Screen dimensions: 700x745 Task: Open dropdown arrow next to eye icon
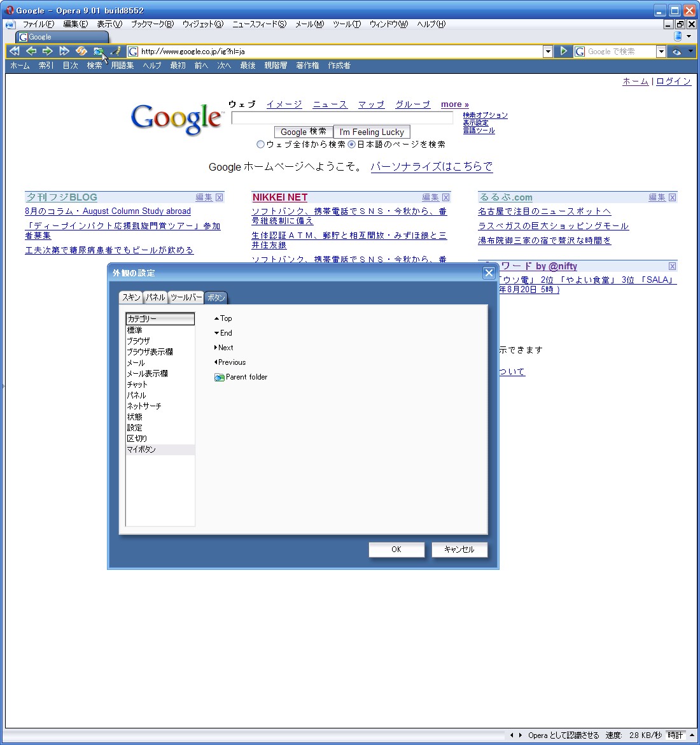point(690,51)
